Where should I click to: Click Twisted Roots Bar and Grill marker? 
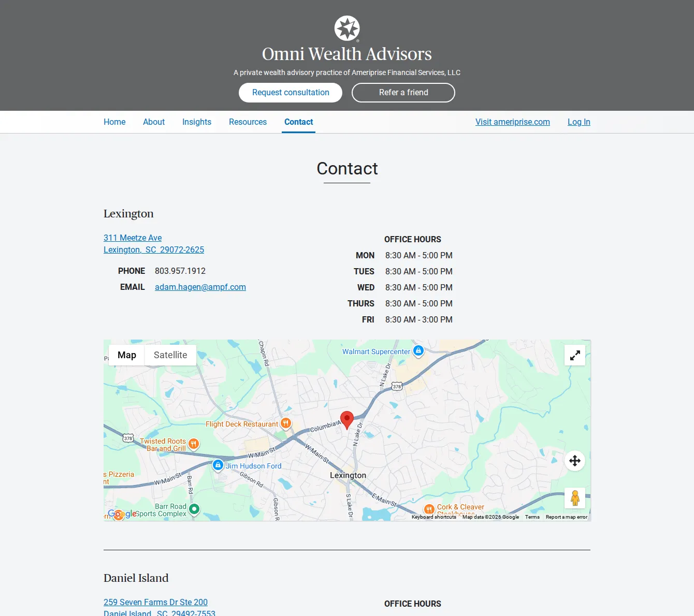(193, 444)
